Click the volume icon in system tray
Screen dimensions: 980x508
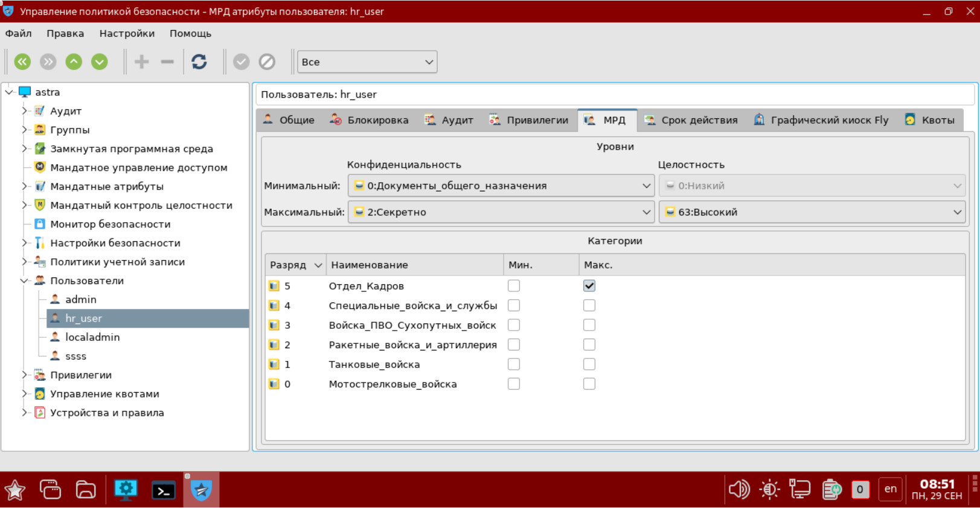[x=738, y=489]
